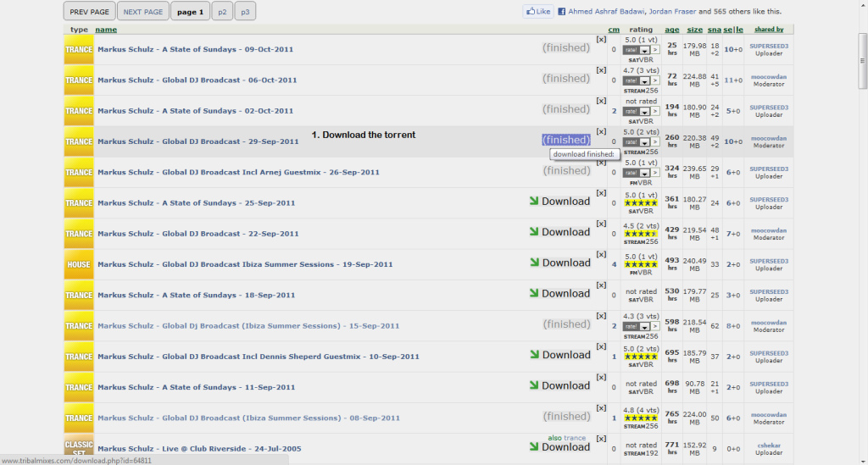Click the page vertical scrollbar thumb
The height and width of the screenshot is (465, 868).
pyautogui.click(x=862, y=61)
